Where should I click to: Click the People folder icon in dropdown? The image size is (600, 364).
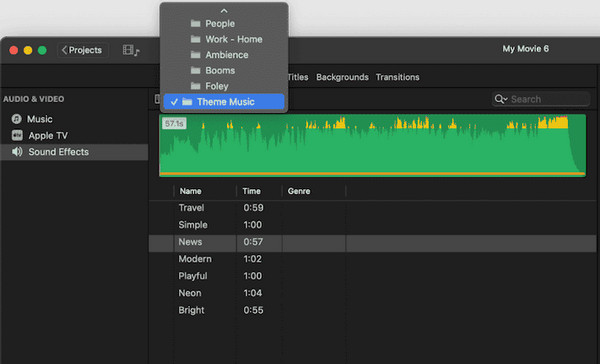click(x=196, y=23)
